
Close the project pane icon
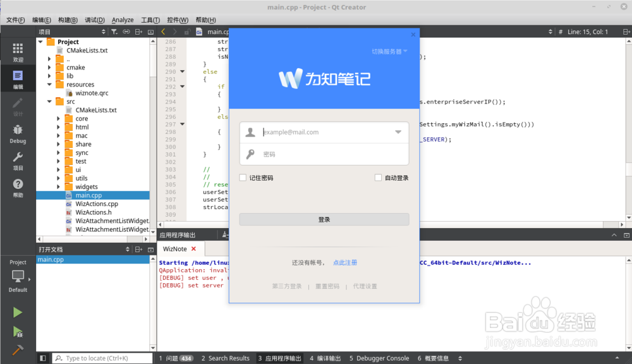[151, 32]
